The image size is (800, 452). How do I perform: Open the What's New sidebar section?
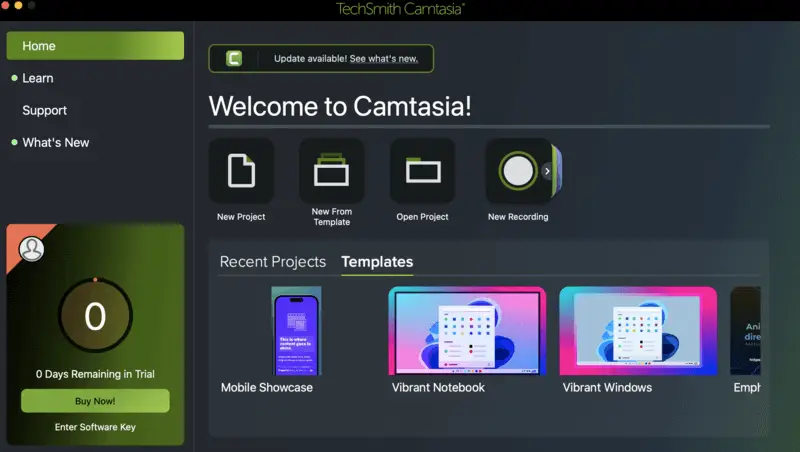tap(56, 142)
